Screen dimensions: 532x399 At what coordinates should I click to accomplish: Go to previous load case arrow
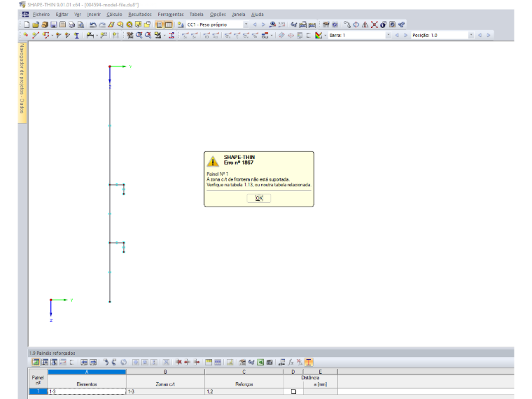pyautogui.click(x=255, y=24)
